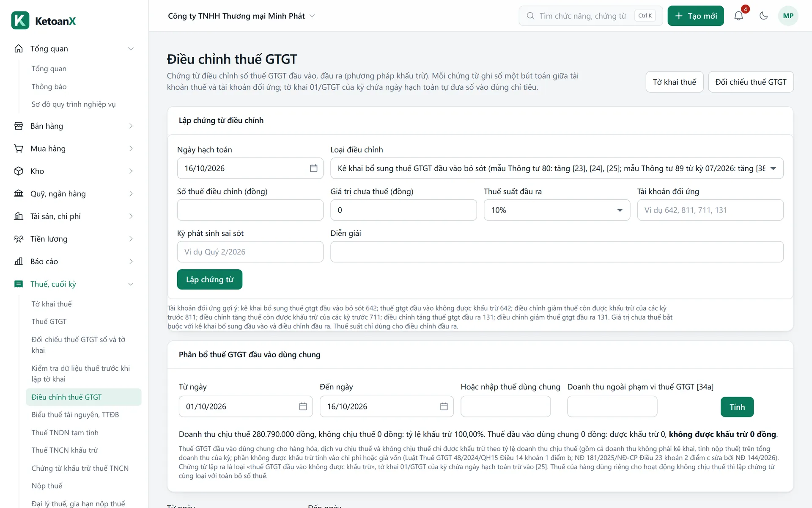The width and height of the screenshot is (812, 508).
Task: Collapse the Tổng quan sidebar section
Action: tap(131, 49)
